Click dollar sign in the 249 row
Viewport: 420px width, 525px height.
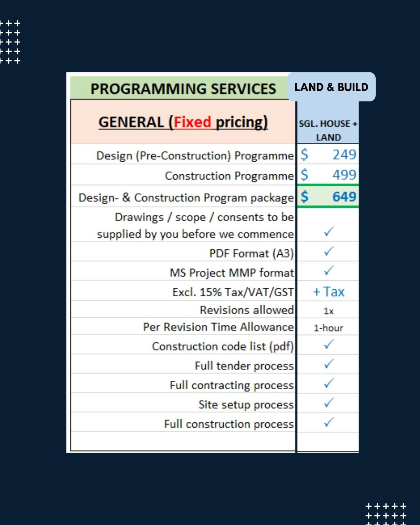coord(304,155)
